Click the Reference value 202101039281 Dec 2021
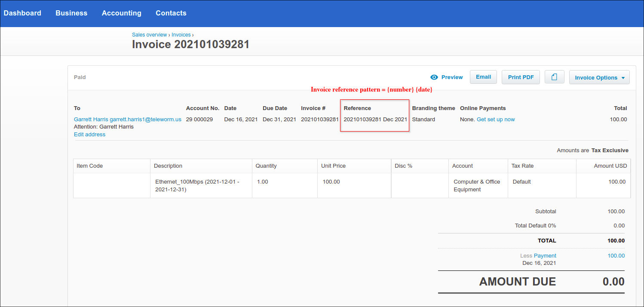 (375, 120)
